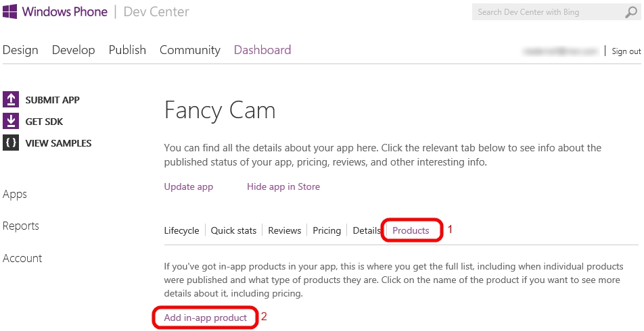Switch to the Lifecycle tab
The height and width of the screenshot is (331, 644).
click(181, 230)
